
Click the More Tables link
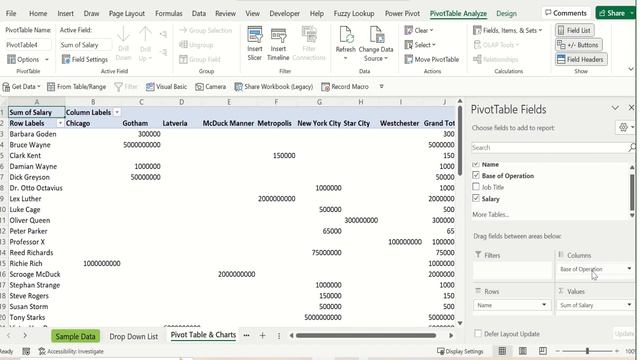[491, 214]
